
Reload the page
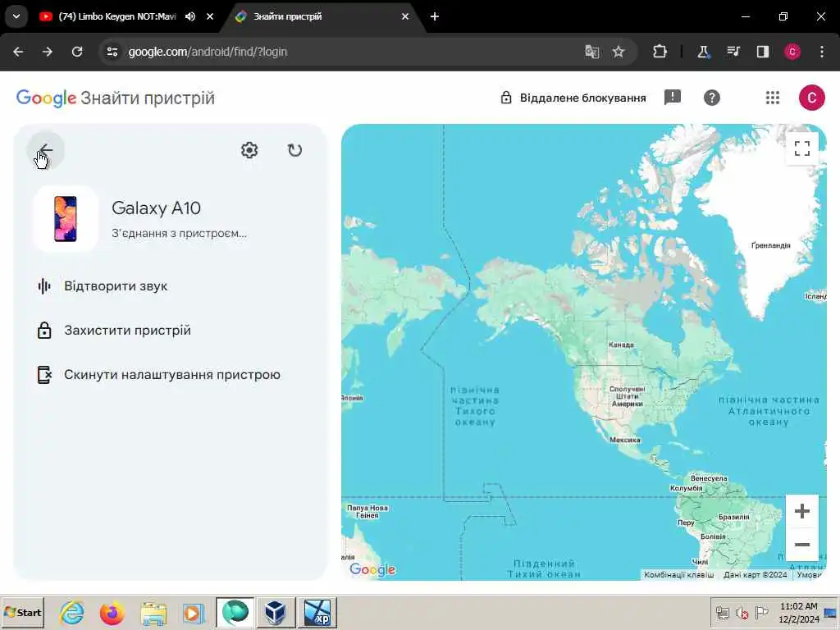coord(77,52)
